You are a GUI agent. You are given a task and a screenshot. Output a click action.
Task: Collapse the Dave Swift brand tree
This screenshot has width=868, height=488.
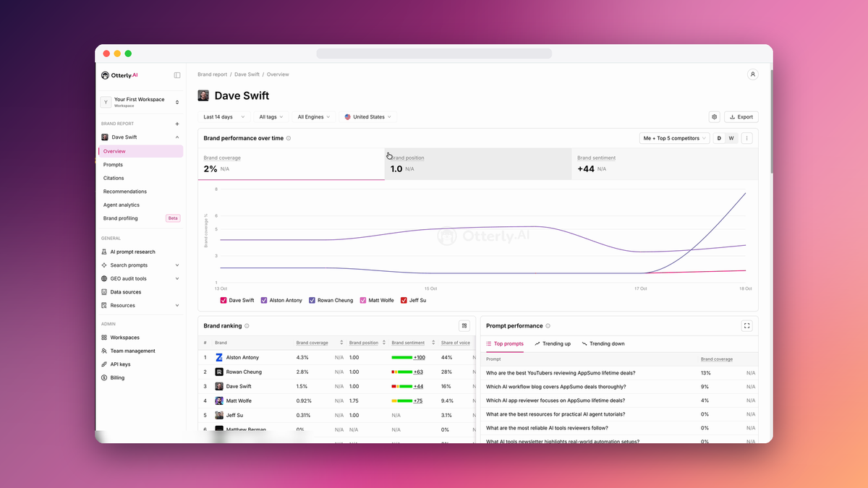coord(177,137)
